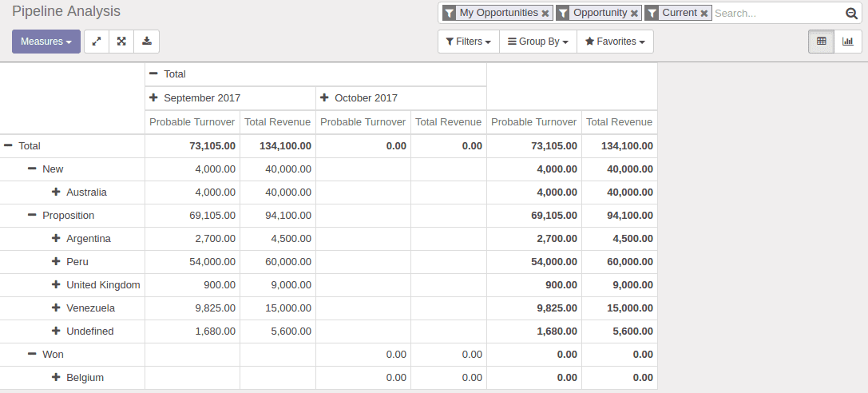This screenshot has width=868, height=393.
Task: Remove the Opportunity filter tag
Action: 634,14
